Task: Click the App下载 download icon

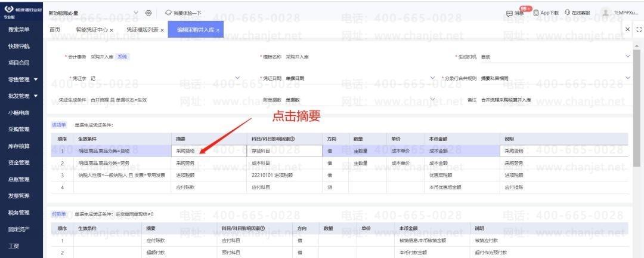Action: point(536,13)
